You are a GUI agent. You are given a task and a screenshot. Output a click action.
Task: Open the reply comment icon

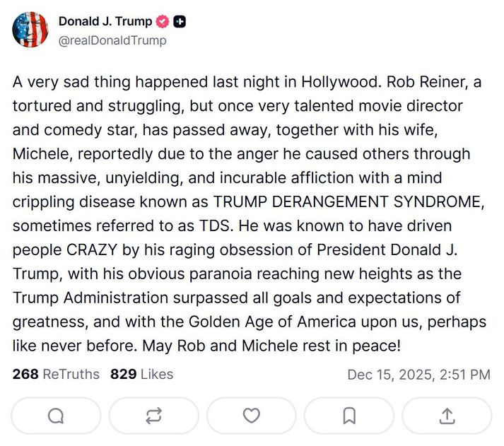[x=56, y=416]
